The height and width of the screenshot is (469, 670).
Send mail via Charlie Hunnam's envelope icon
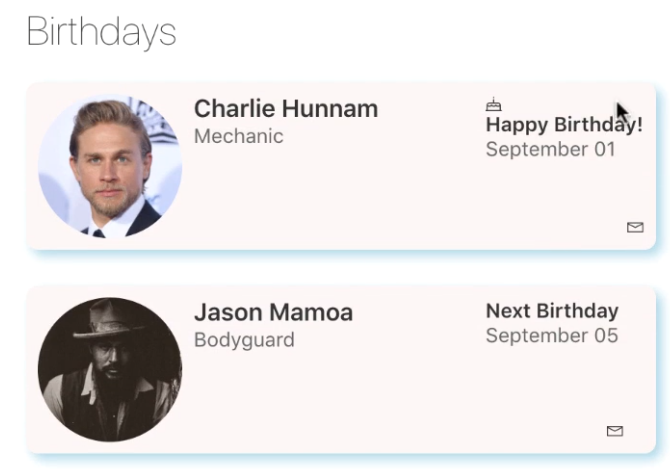pos(635,227)
